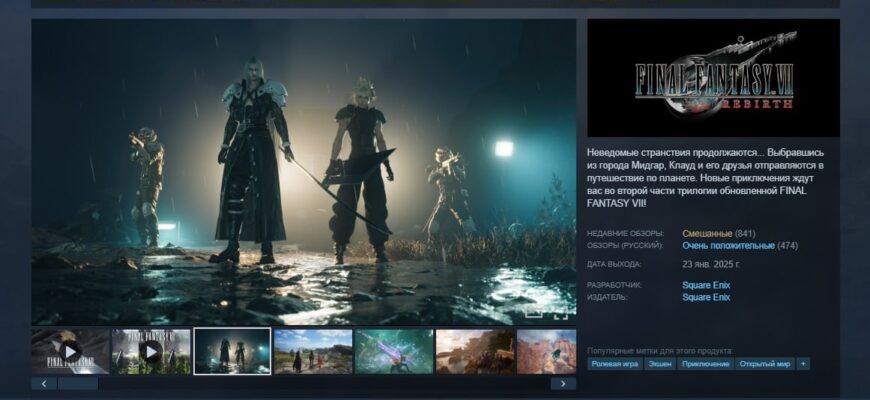Select the teal battle scene screenshot thumbnail
This screenshot has height=400, width=870.
point(394,351)
